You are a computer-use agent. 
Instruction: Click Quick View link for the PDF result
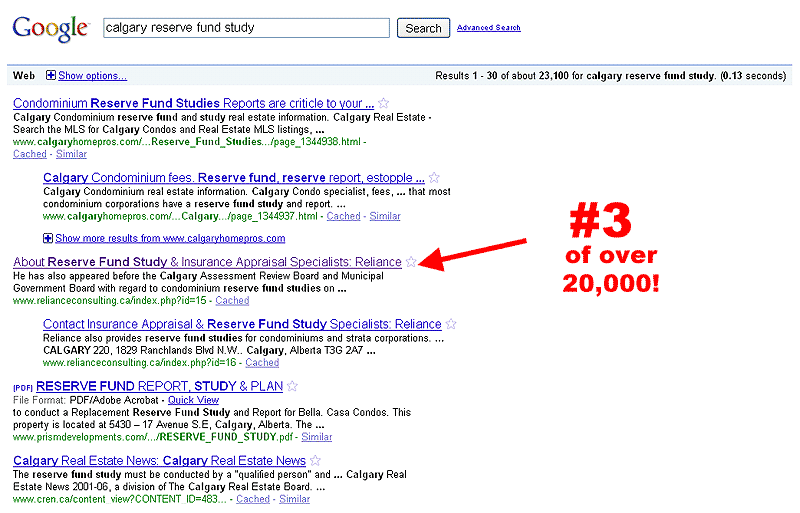(193, 400)
